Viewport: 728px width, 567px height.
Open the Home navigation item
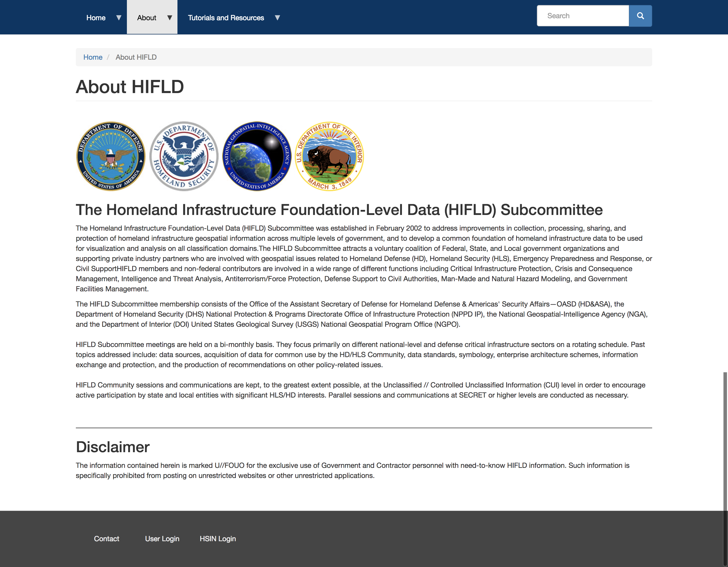[96, 18]
